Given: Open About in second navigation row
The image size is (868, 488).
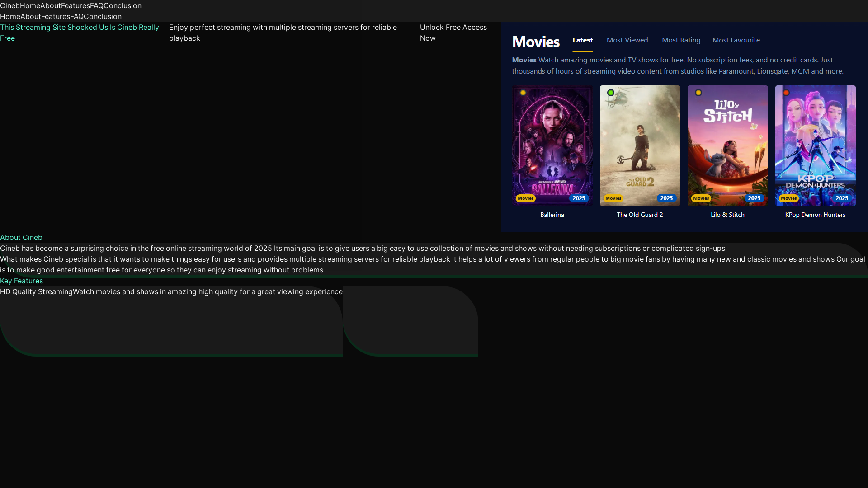Looking at the screenshot, I should (31, 16).
